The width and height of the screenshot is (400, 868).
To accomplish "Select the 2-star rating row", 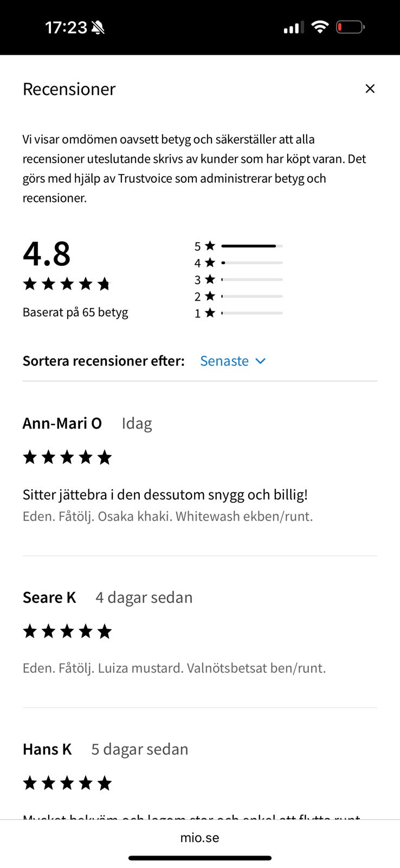I will [238, 297].
